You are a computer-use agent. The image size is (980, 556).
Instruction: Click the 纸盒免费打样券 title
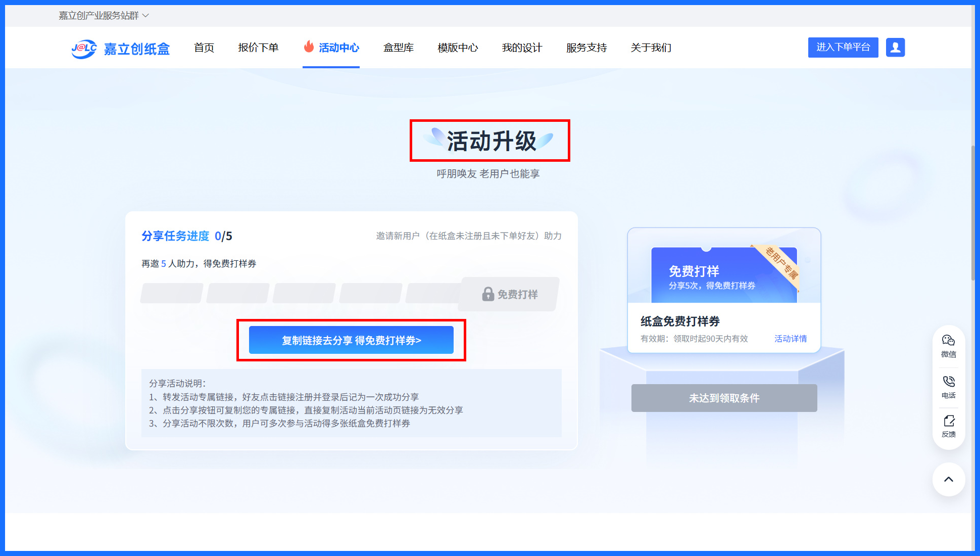[x=680, y=321]
